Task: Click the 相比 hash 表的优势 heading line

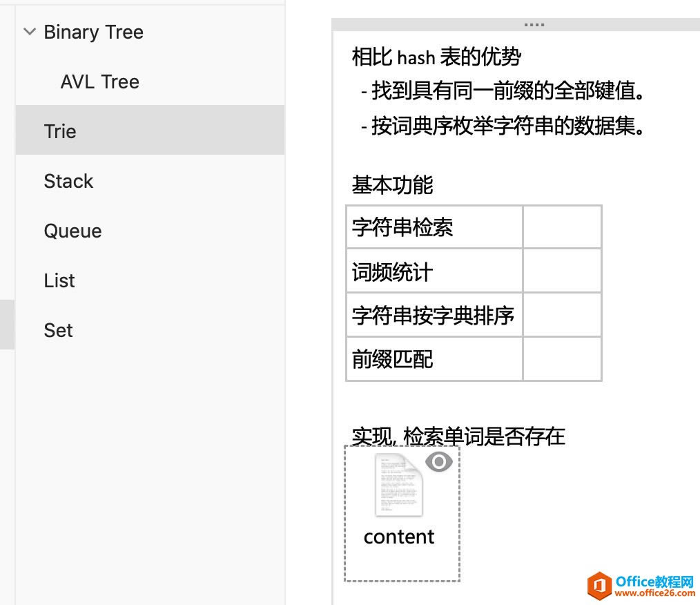Action: 436,57
